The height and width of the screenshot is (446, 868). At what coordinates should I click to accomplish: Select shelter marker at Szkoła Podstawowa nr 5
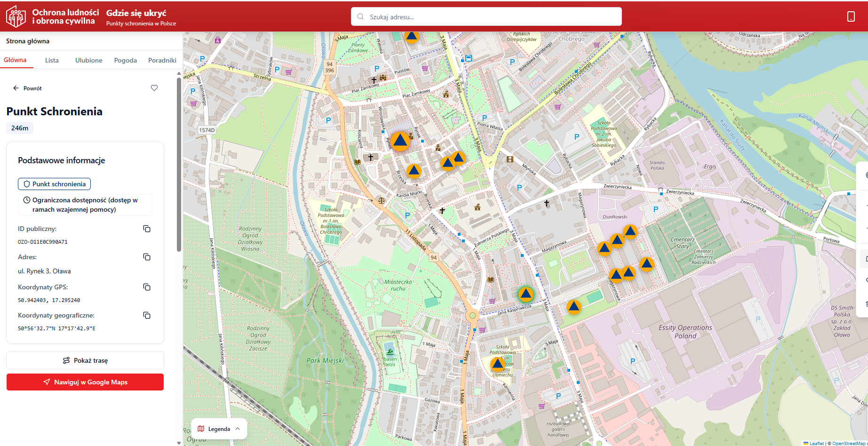click(498, 364)
